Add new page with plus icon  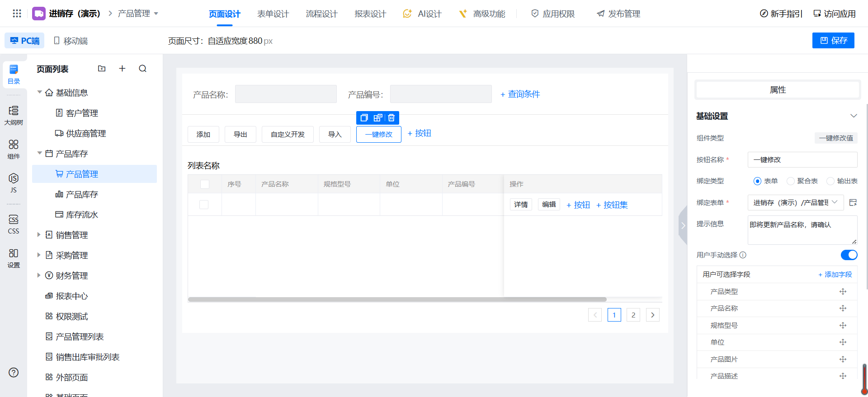coord(122,69)
